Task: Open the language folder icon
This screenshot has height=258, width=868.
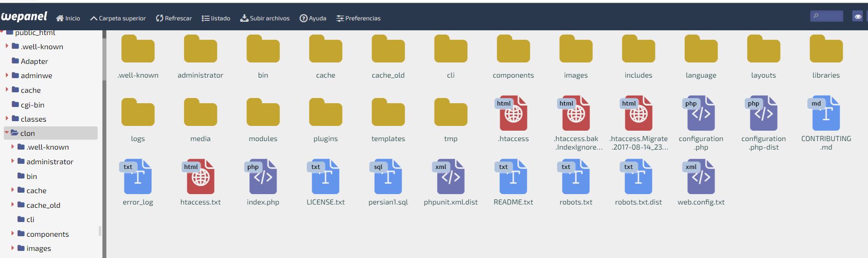Action: point(701,48)
